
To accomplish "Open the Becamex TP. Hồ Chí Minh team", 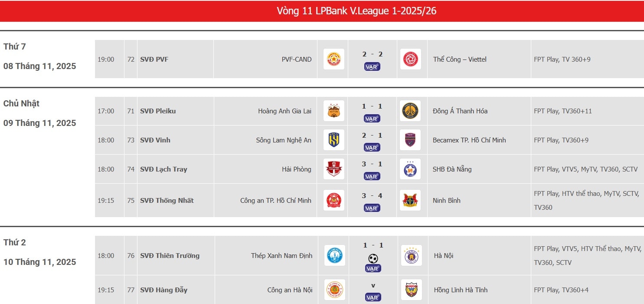I will point(469,140).
